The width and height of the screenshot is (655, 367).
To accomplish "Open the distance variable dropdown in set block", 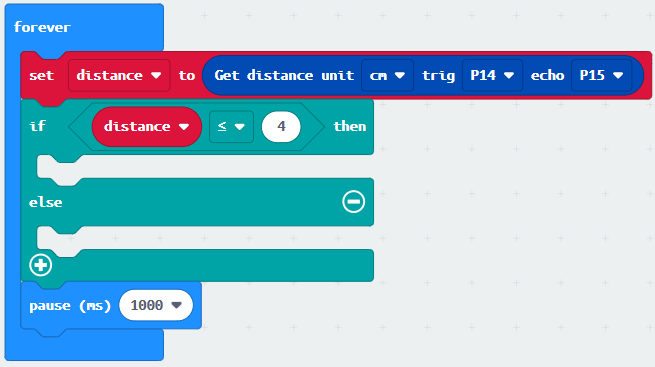I will click(x=119, y=76).
